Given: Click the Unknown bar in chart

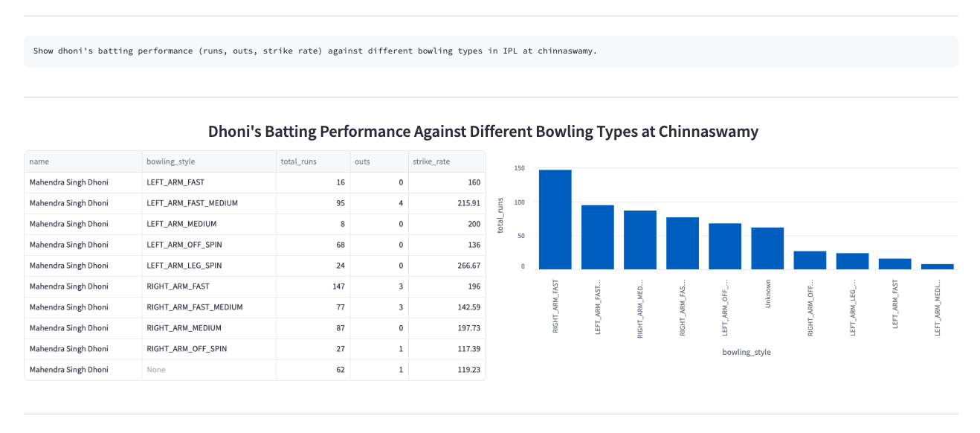Looking at the screenshot, I should click(x=767, y=248).
